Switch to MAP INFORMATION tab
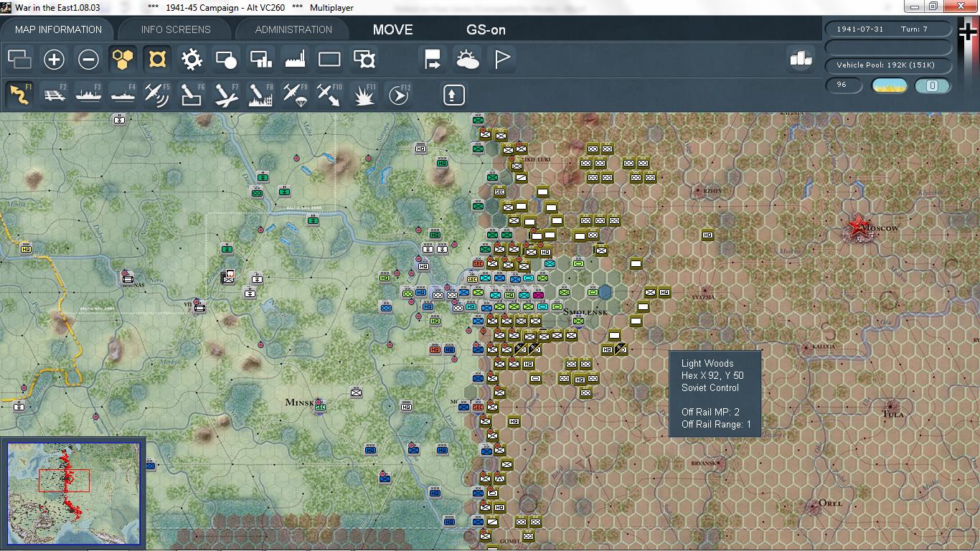This screenshot has height=551, width=980. click(58, 29)
